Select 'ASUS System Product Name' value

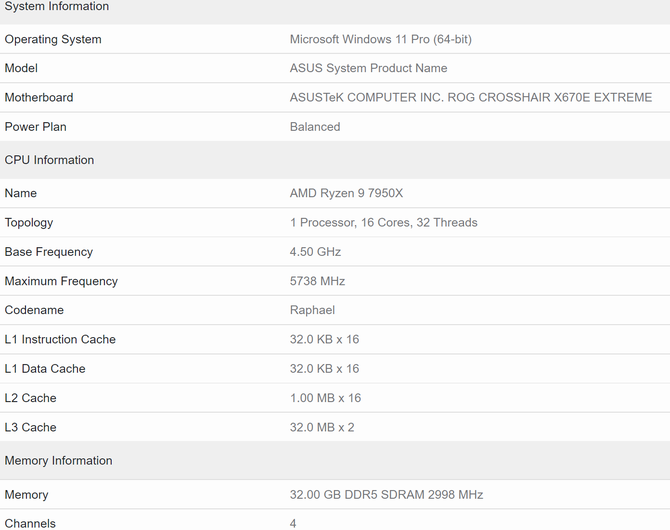(x=368, y=68)
